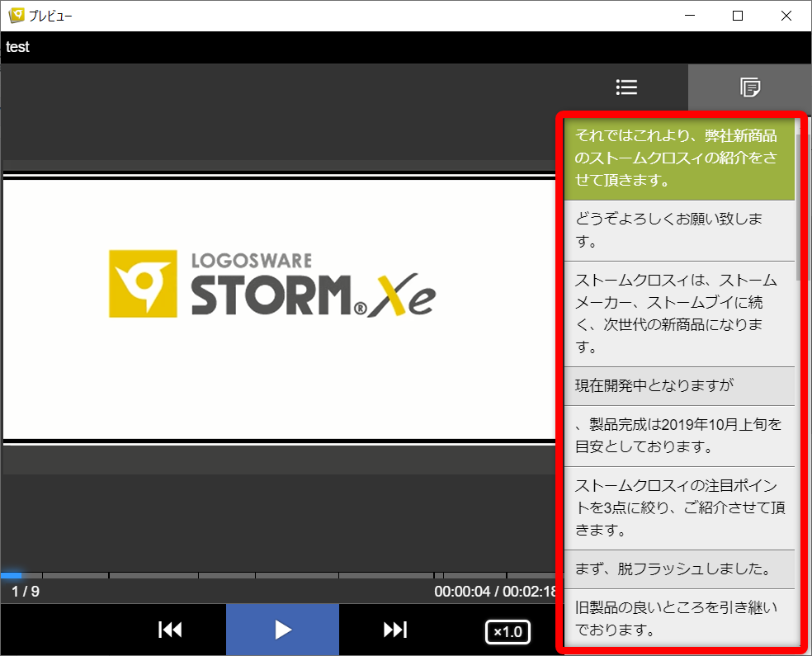
Task: Select the ストームメーカー、ストームブイ transcript paragraph
Action: (x=678, y=314)
